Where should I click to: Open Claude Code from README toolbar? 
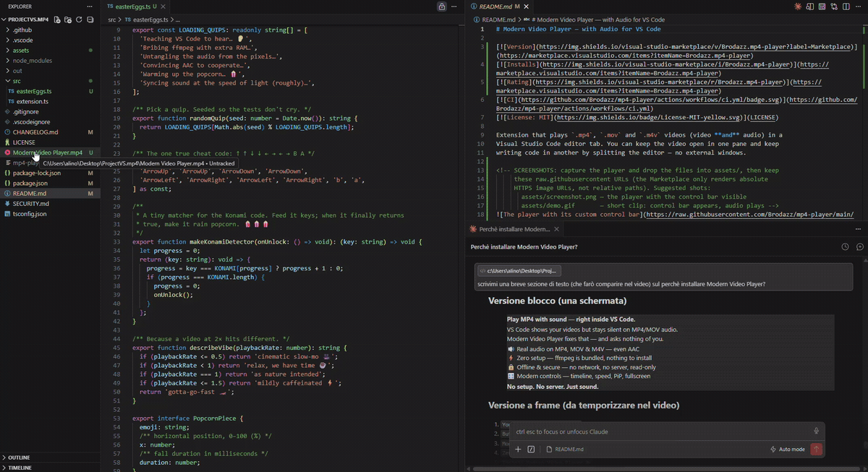coord(797,7)
